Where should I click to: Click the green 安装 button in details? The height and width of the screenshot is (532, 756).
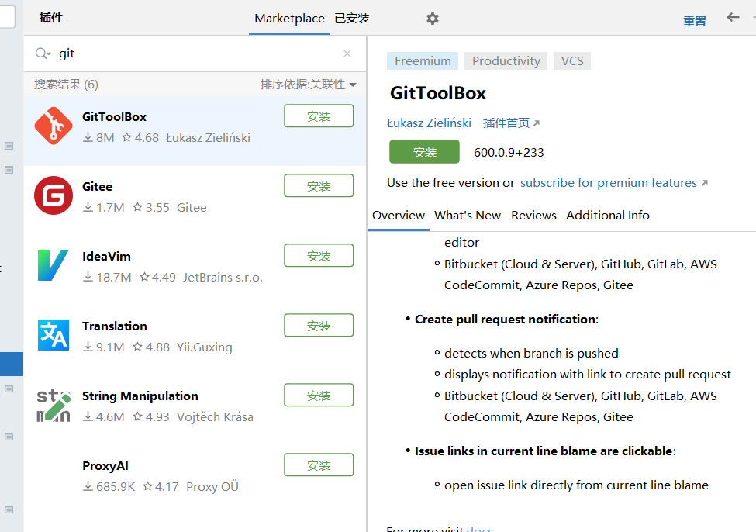pos(424,152)
